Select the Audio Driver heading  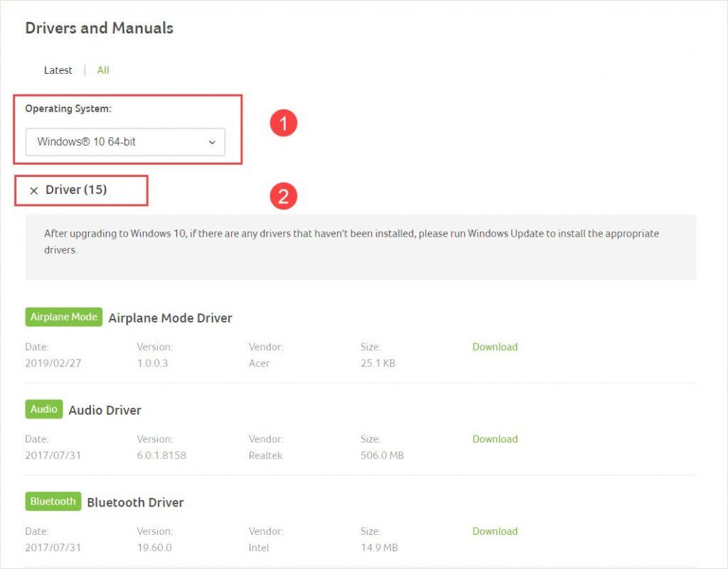(105, 410)
